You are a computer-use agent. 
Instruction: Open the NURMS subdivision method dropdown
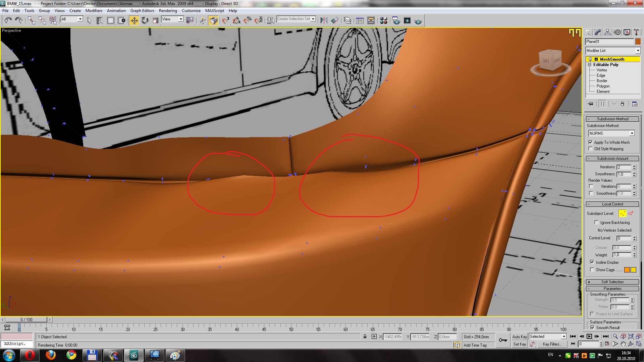tap(611, 133)
